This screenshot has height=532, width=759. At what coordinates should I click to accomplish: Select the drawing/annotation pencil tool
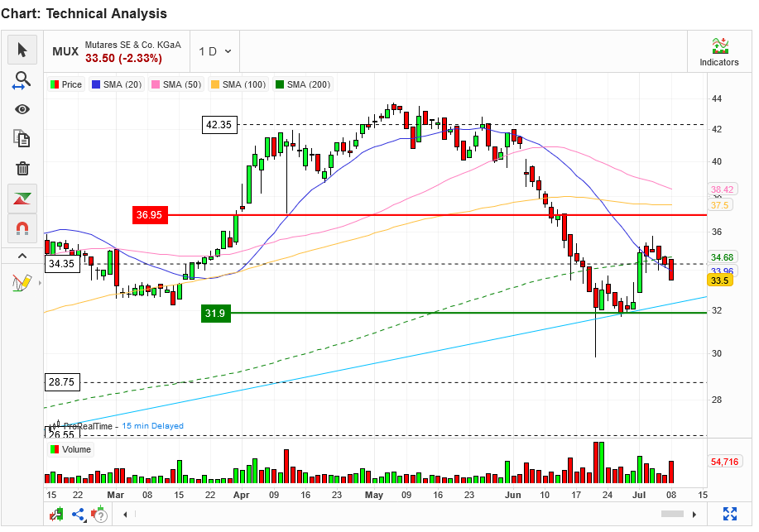22,281
